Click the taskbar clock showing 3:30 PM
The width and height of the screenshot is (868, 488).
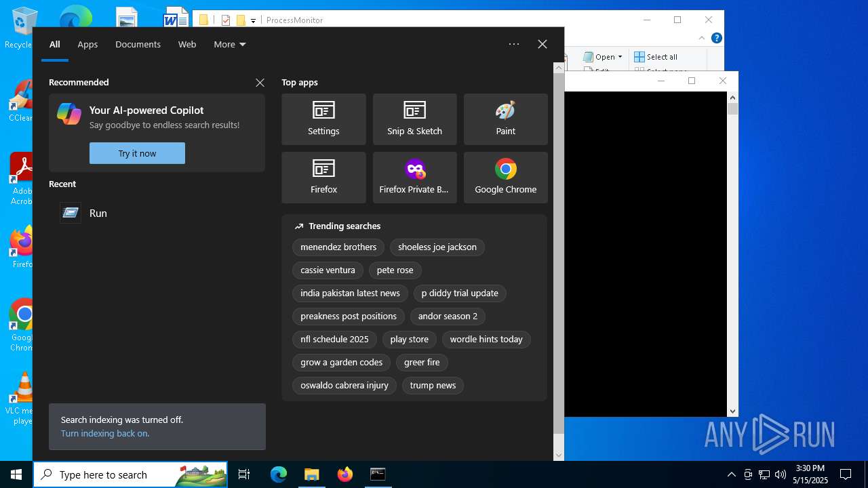(x=810, y=474)
